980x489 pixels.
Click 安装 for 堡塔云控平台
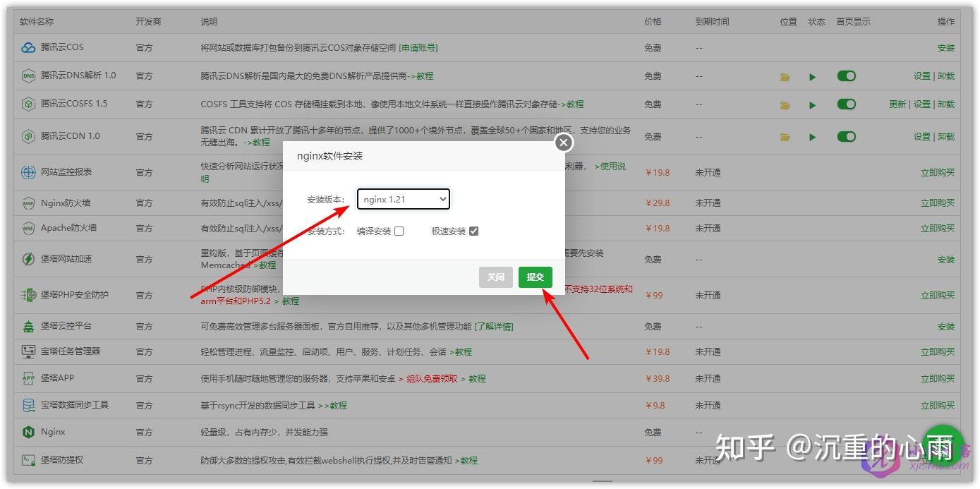(x=946, y=327)
